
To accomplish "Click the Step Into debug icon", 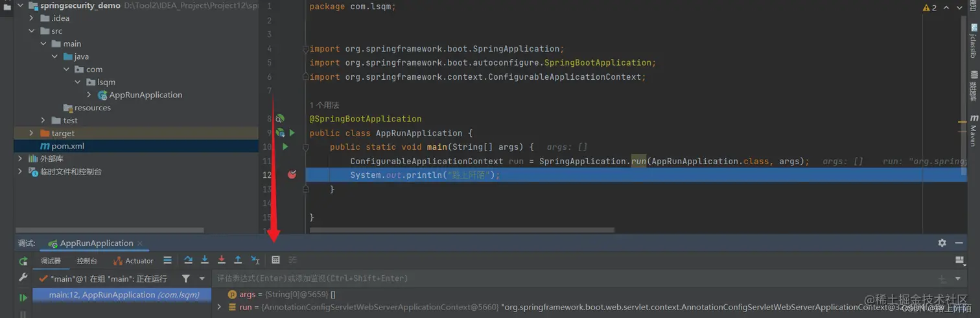I will 205,260.
